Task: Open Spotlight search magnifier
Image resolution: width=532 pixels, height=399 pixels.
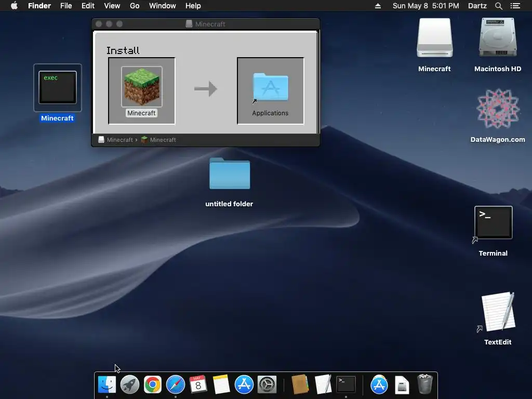Action: pyautogui.click(x=498, y=6)
